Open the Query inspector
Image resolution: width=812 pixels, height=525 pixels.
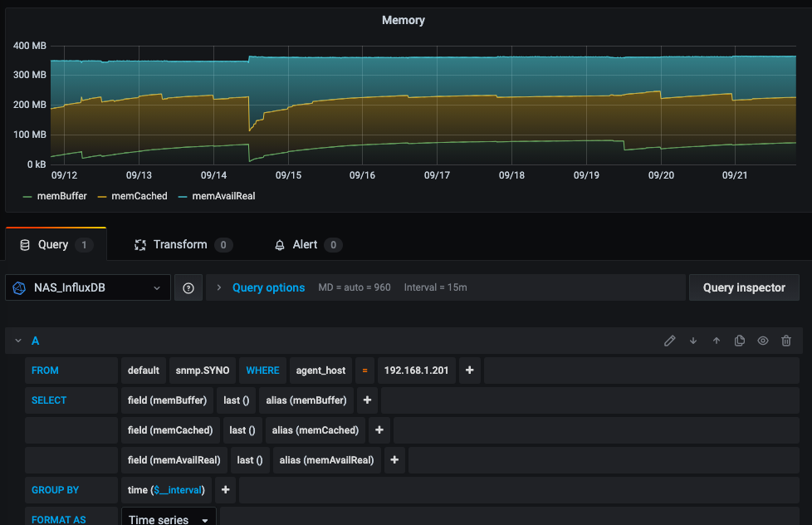pos(744,287)
